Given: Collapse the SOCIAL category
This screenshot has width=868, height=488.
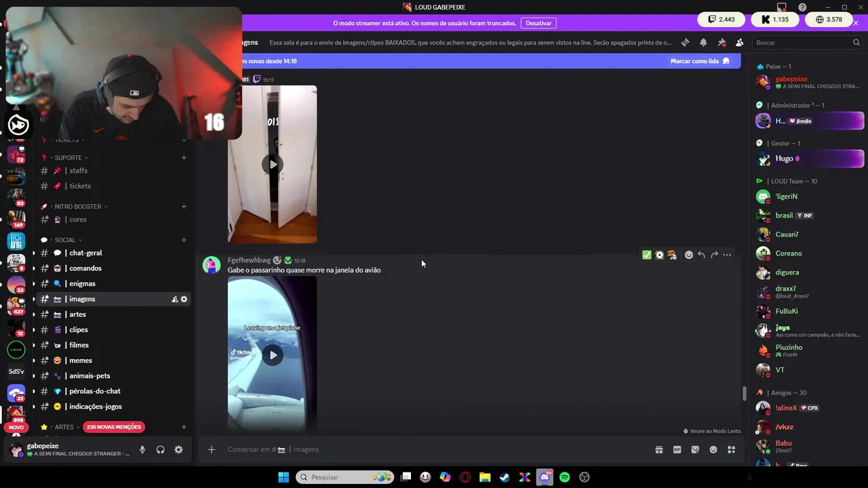Looking at the screenshot, I should pos(65,240).
